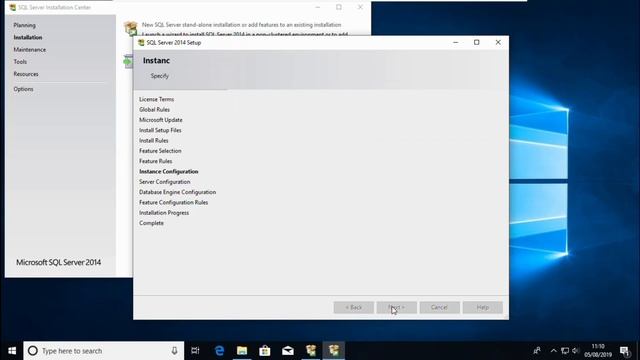Open the Windows Start menu
Screen dimensions: 640x360
[x=12, y=351]
